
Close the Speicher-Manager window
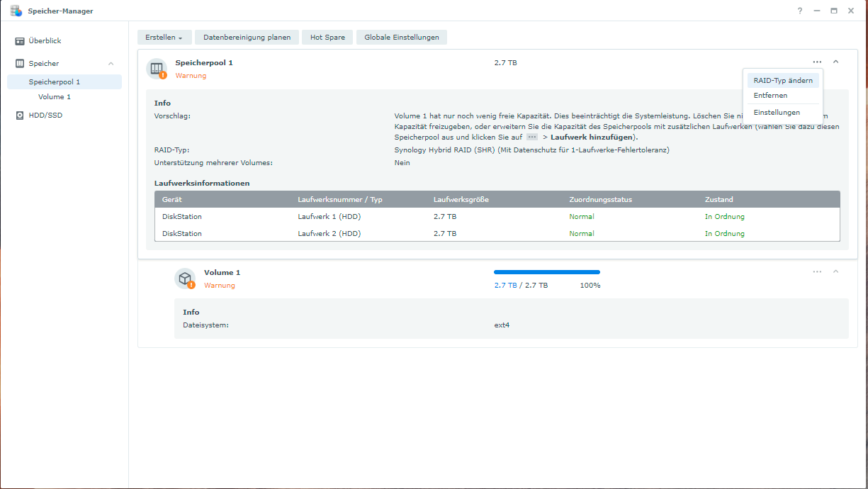851,11
